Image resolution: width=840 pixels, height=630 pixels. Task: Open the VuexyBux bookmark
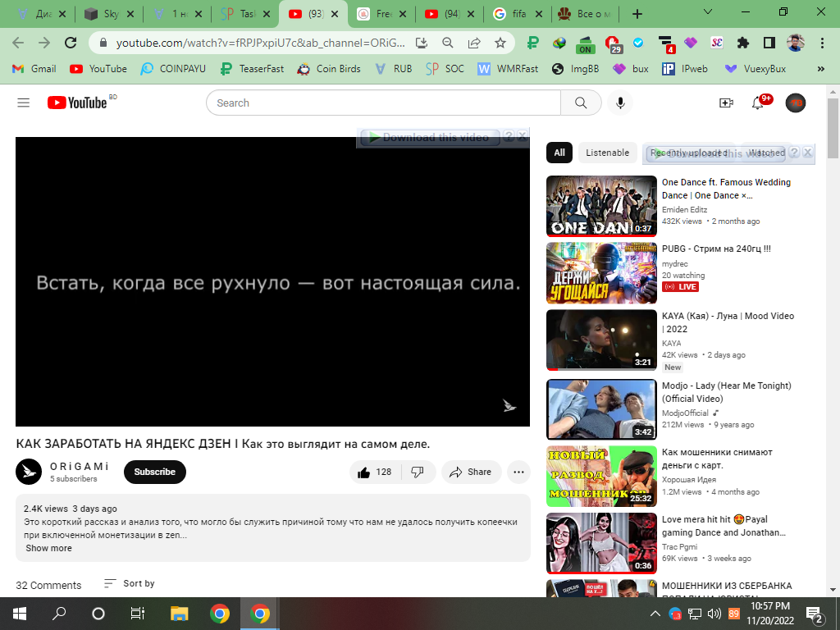(755, 69)
